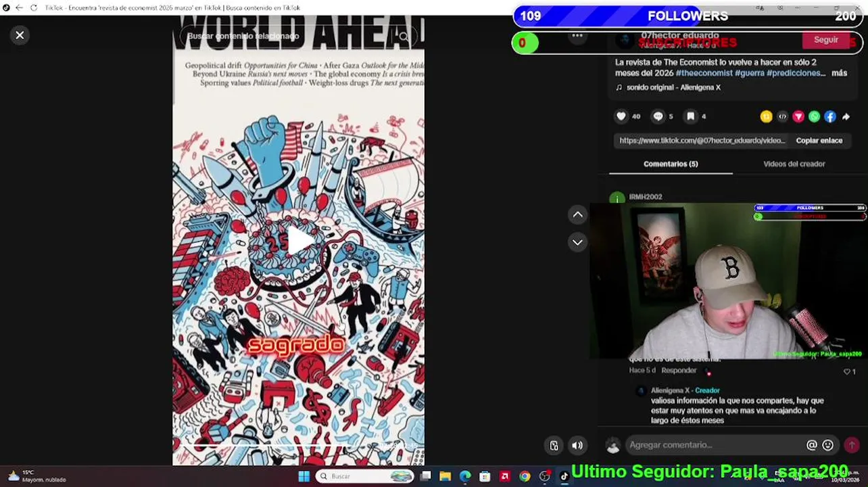The width and height of the screenshot is (868, 487).
Task: Open more share options arrow
Action: (846, 116)
